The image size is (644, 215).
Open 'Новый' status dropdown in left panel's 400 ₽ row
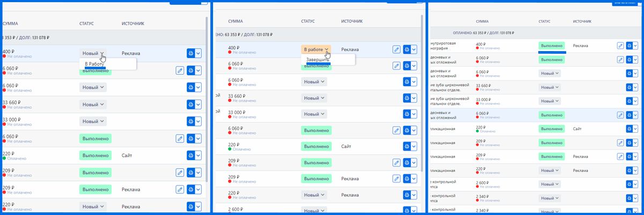pyautogui.click(x=93, y=53)
